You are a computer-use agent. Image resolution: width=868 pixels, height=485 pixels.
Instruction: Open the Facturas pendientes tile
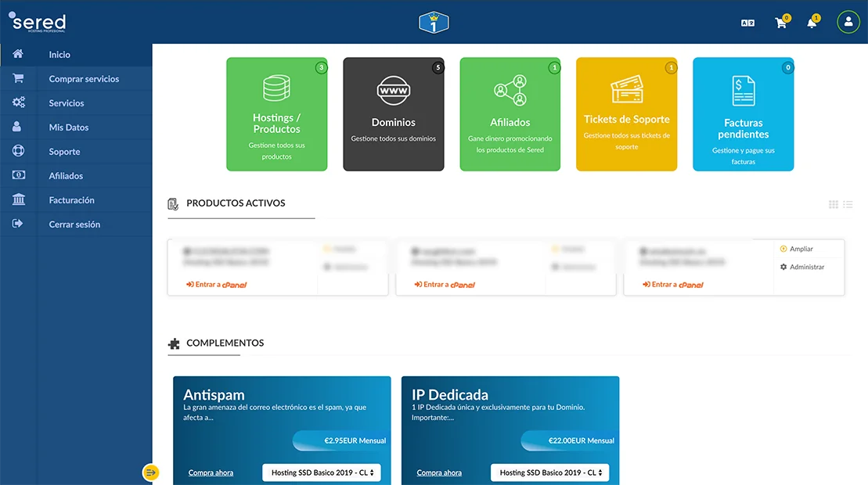click(743, 114)
